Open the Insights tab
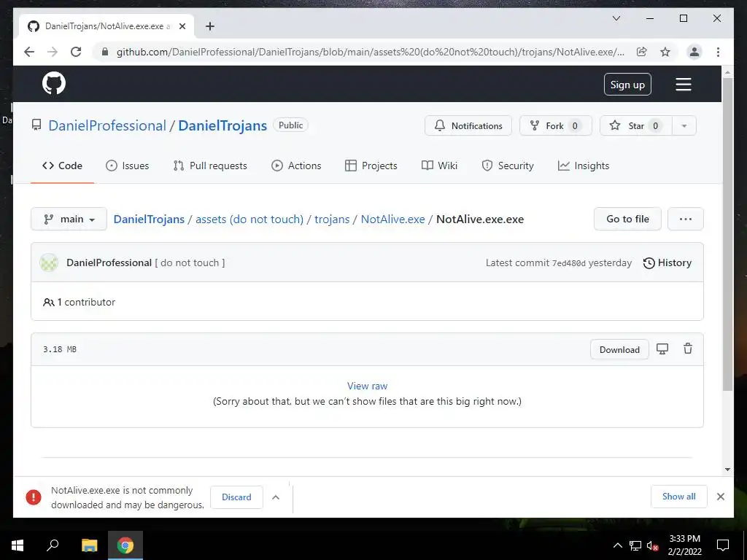Screen dimensions: 747x560 (584, 166)
